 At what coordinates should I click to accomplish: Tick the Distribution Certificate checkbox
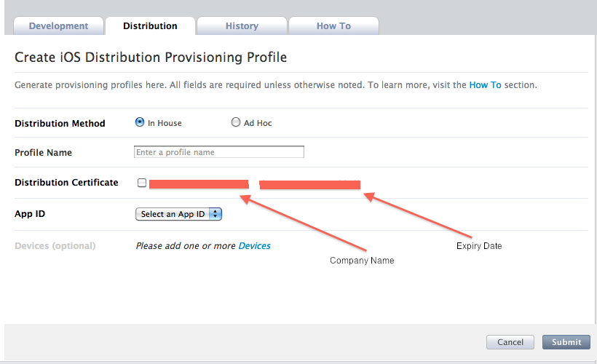[142, 183]
